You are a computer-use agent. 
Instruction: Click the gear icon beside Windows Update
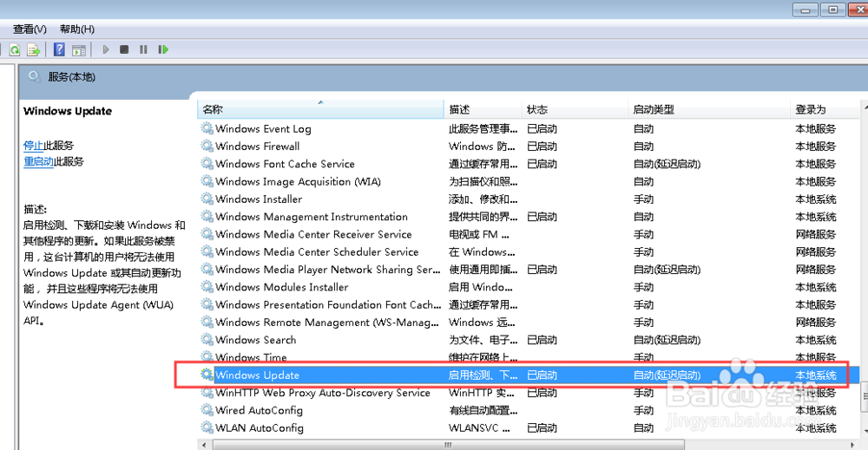click(x=207, y=375)
